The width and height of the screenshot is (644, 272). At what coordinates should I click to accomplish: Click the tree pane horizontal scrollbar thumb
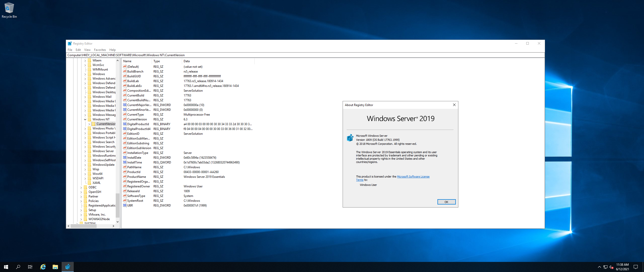(84, 226)
